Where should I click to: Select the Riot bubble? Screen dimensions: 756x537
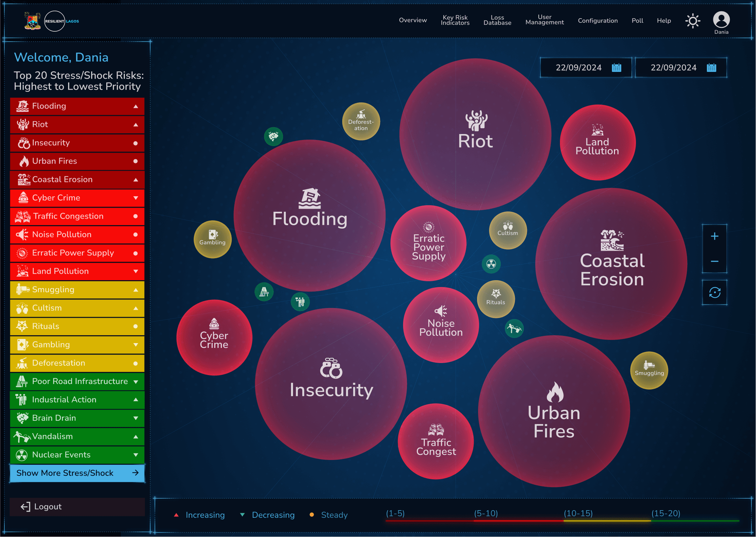[x=475, y=134]
